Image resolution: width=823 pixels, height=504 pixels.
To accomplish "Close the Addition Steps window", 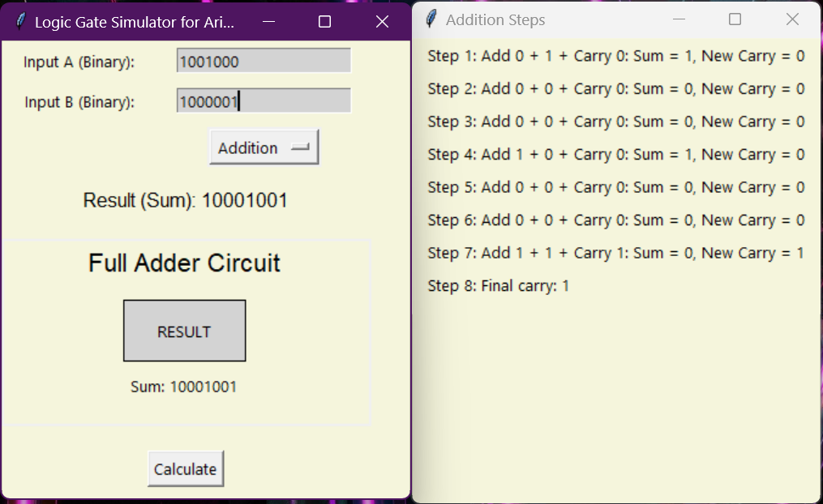I will [792, 19].
